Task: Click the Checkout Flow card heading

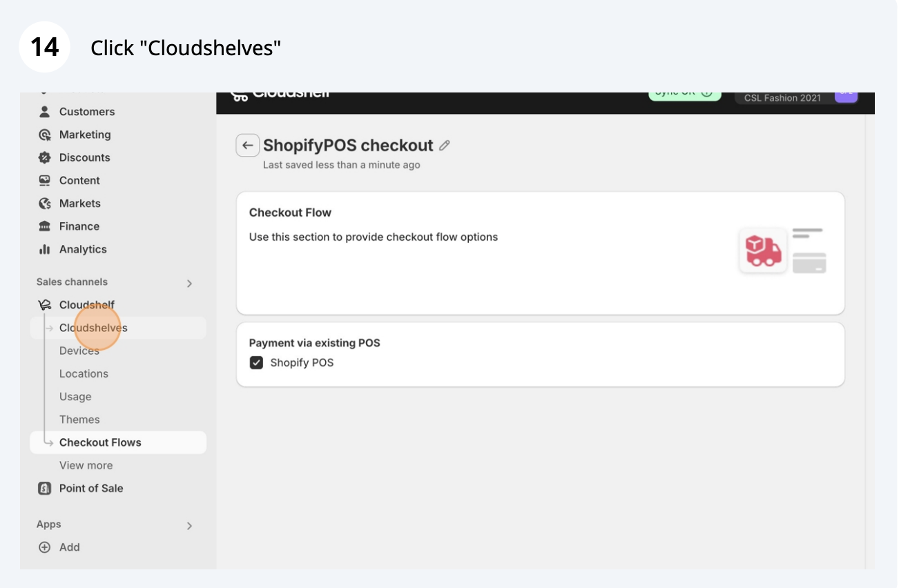Action: click(290, 213)
